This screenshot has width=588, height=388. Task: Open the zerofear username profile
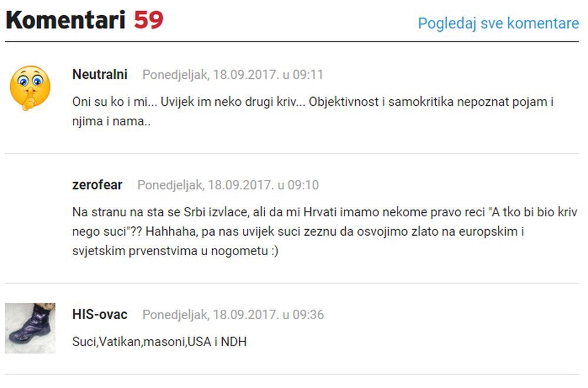(97, 185)
